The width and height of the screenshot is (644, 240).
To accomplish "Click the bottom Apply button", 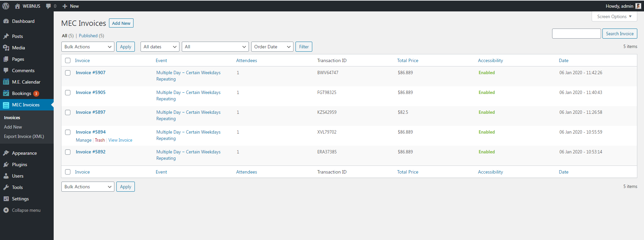I will tap(125, 187).
